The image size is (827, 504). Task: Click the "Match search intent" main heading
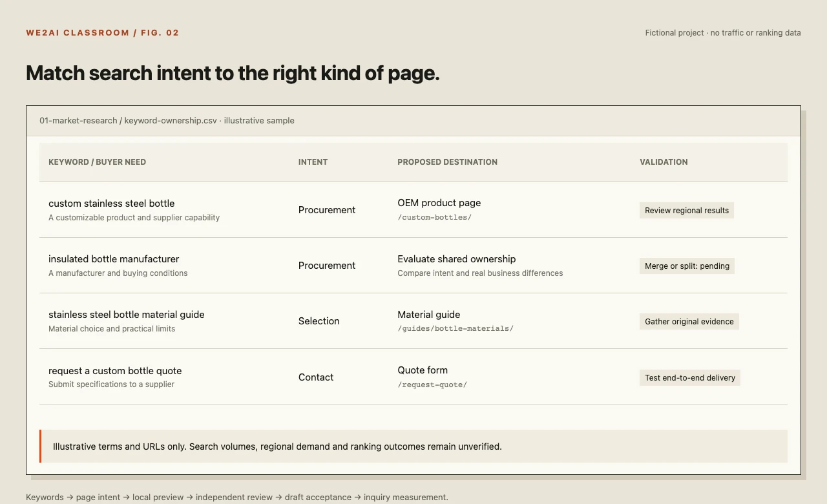click(x=233, y=73)
